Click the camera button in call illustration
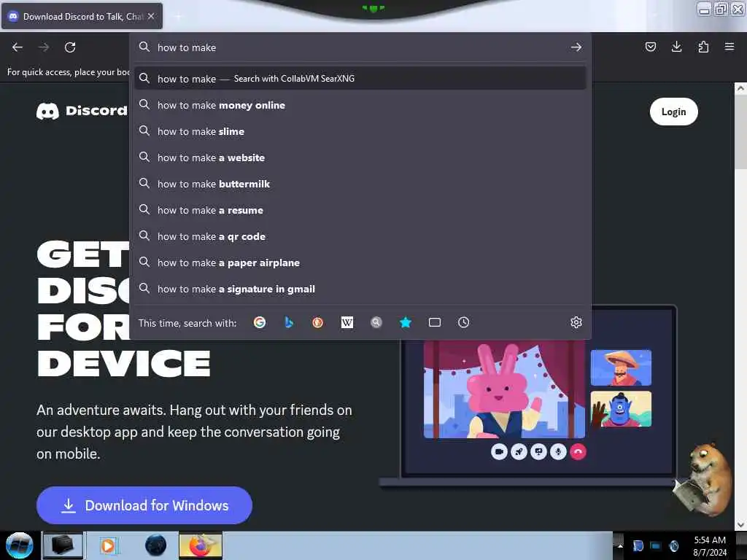The height and width of the screenshot is (560, 747). [x=499, y=451]
